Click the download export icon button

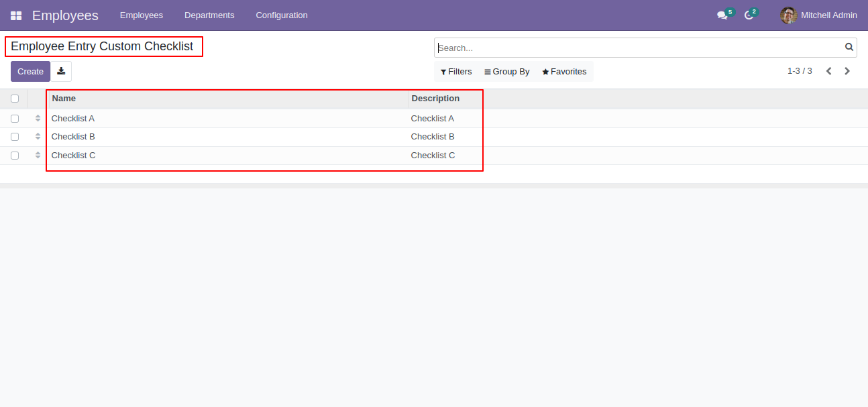click(x=61, y=72)
